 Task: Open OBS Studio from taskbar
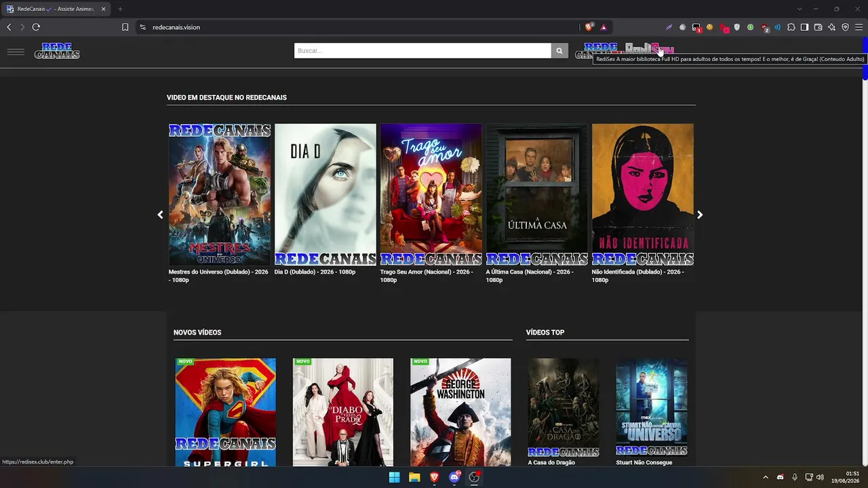point(474,477)
